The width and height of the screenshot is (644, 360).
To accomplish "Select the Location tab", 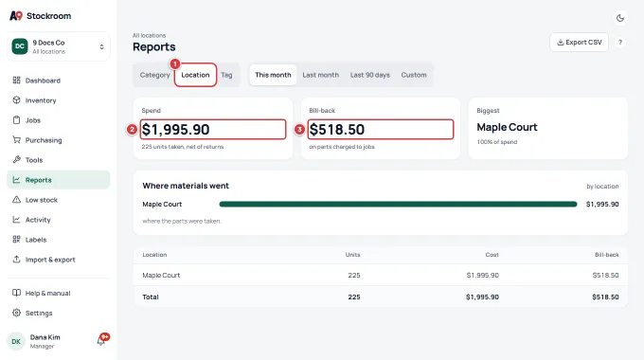I will [195, 75].
